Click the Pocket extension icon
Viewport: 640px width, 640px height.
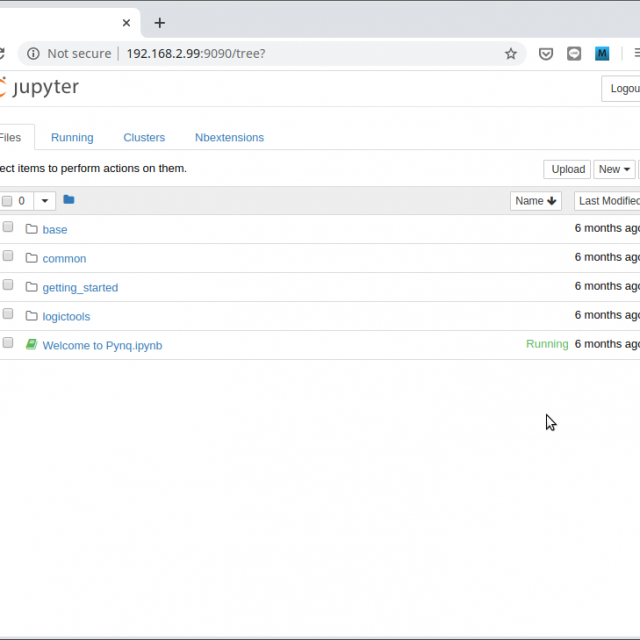point(546,54)
